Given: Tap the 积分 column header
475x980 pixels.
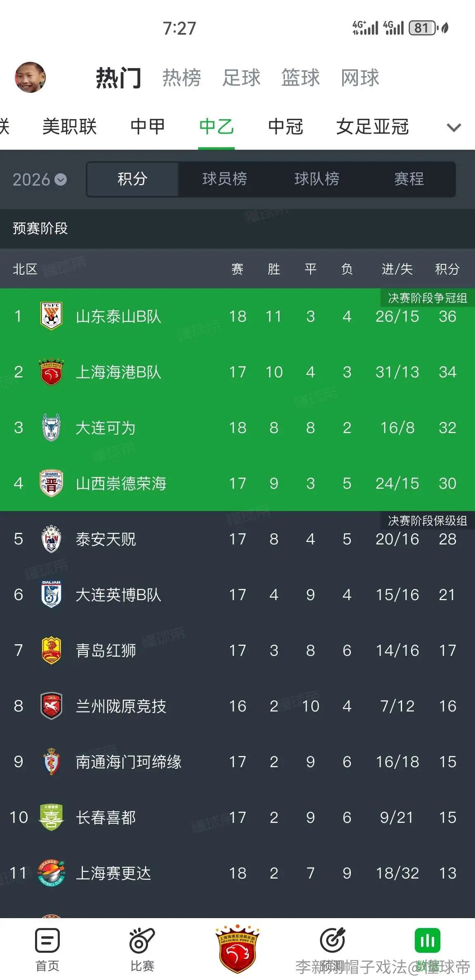Looking at the screenshot, I should 447,269.
